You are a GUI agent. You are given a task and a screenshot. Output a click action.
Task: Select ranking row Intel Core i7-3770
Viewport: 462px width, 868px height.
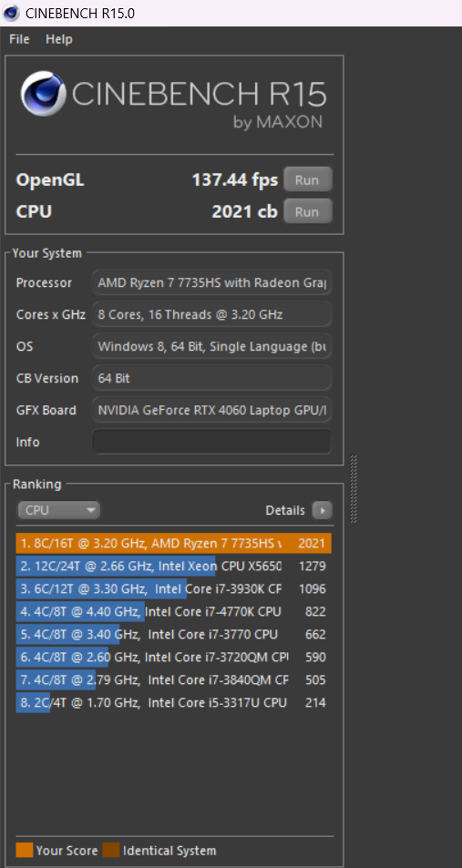click(x=174, y=635)
